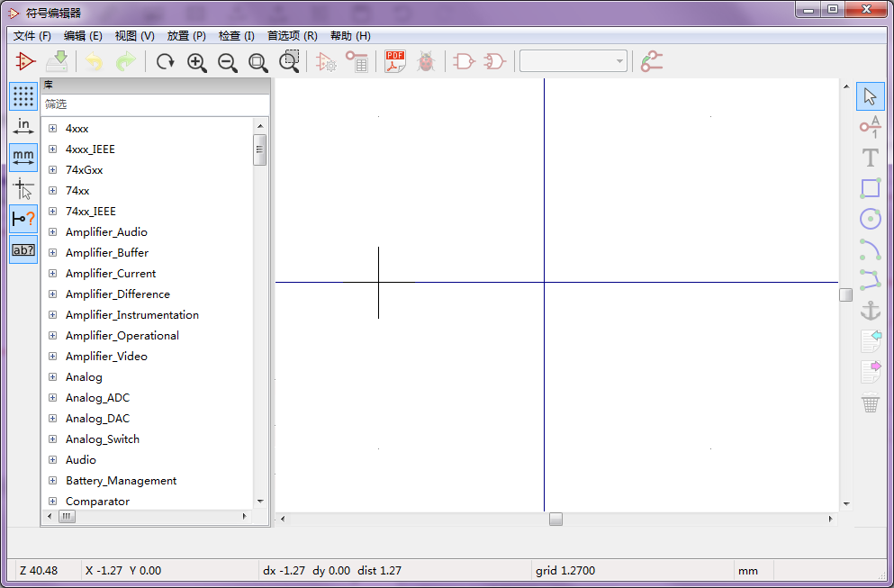Import existing drawings icon
Viewport: 894px width, 588px height.
point(870,342)
